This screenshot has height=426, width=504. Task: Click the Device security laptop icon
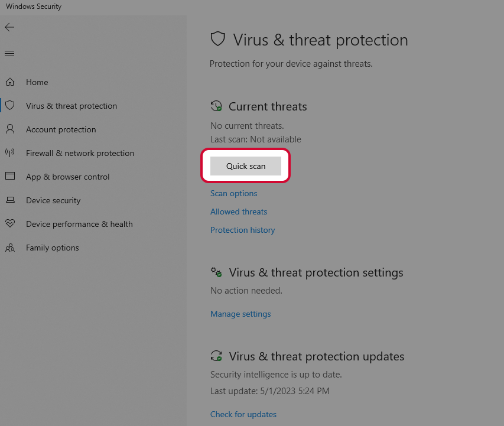(10, 200)
